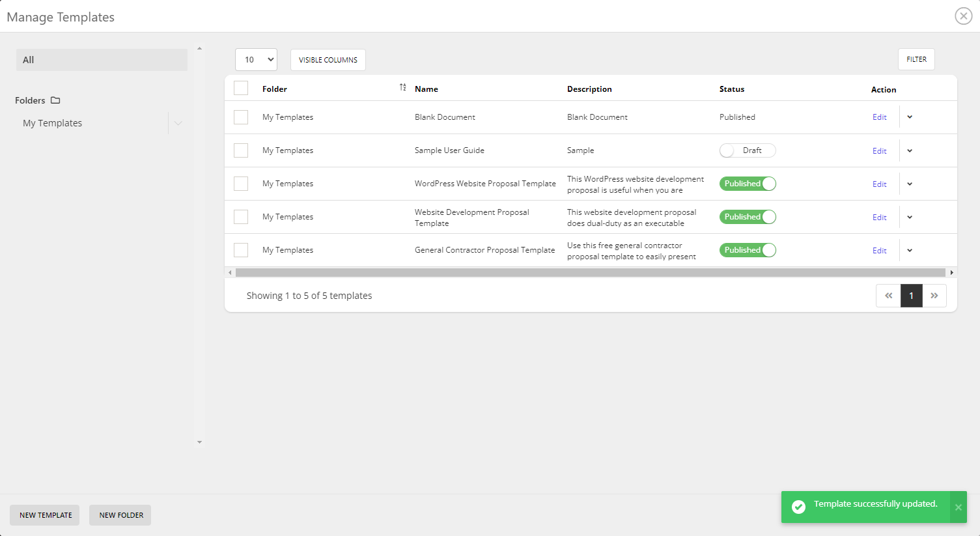Viewport: 980px width, 536px height.
Task: Click the right arrow of the horizontal scrollbar
Action: [952, 272]
